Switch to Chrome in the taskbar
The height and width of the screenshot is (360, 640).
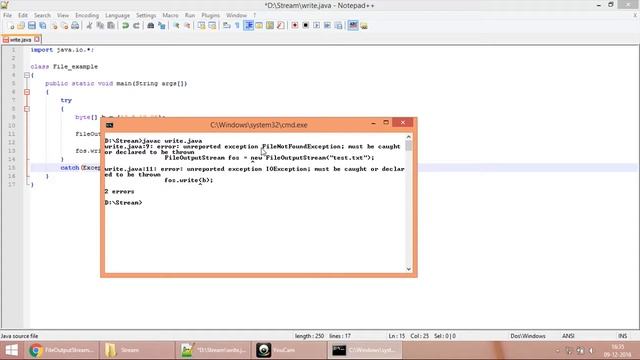(62, 350)
